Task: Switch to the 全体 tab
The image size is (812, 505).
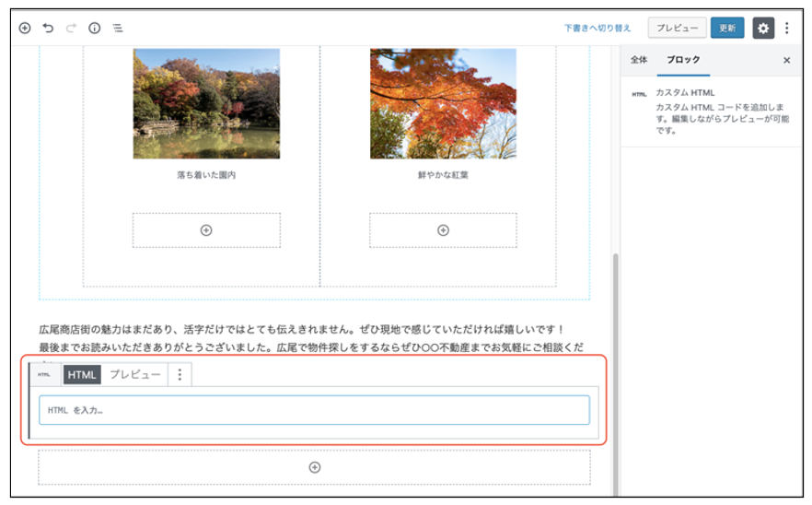Action: [x=639, y=60]
